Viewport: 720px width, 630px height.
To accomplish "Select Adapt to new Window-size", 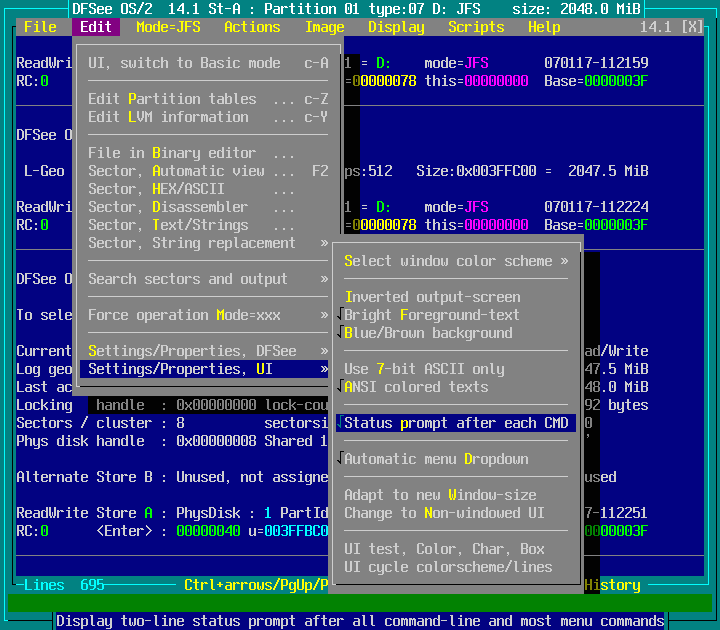I will click(456, 495).
